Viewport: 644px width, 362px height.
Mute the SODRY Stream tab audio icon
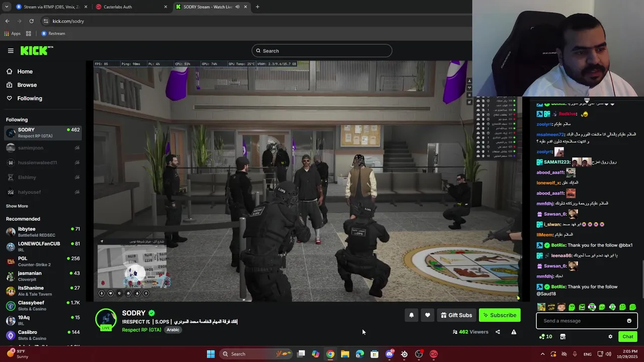(237, 7)
